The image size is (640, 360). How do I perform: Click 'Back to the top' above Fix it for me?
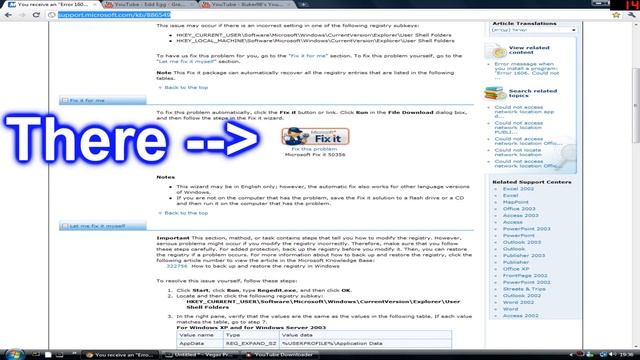click(186, 87)
